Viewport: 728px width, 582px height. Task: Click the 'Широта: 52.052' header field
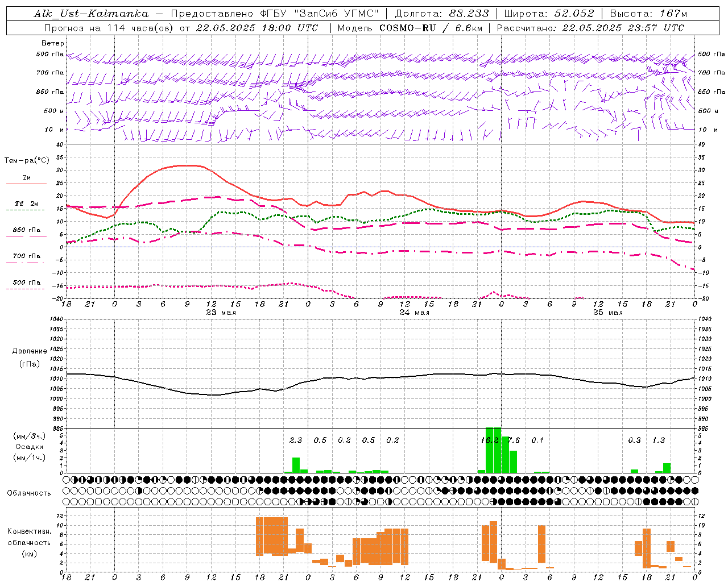click(x=549, y=14)
